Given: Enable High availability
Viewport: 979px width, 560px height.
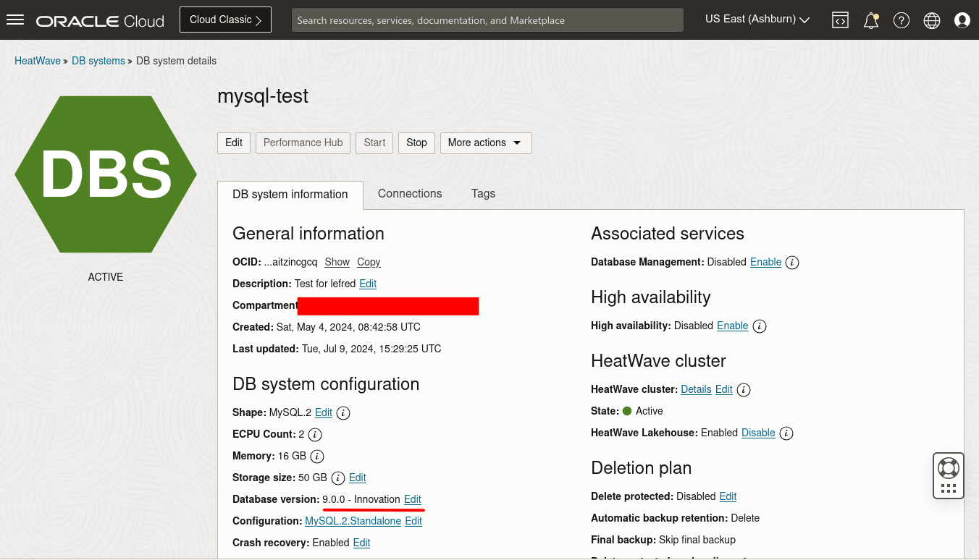Looking at the screenshot, I should point(732,326).
